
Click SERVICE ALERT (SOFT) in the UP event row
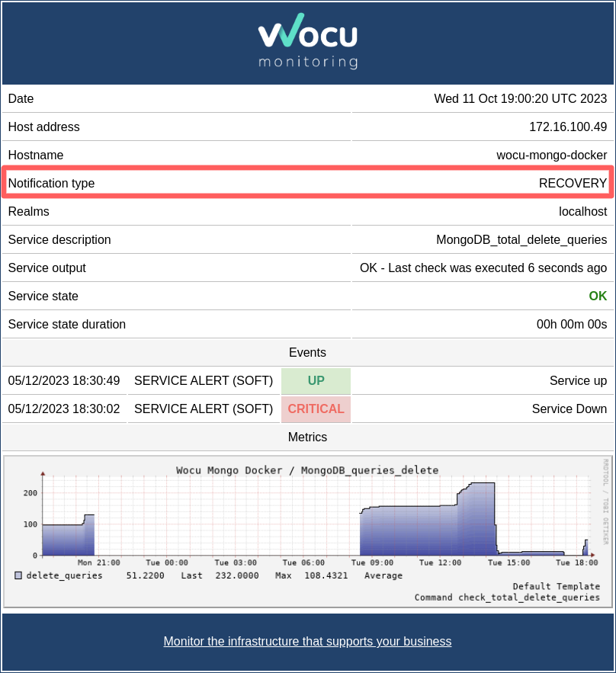pos(204,381)
